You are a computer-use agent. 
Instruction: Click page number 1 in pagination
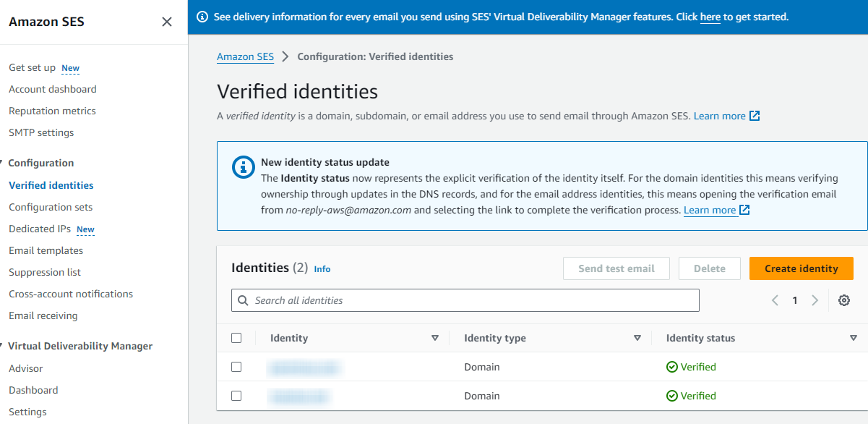(794, 300)
